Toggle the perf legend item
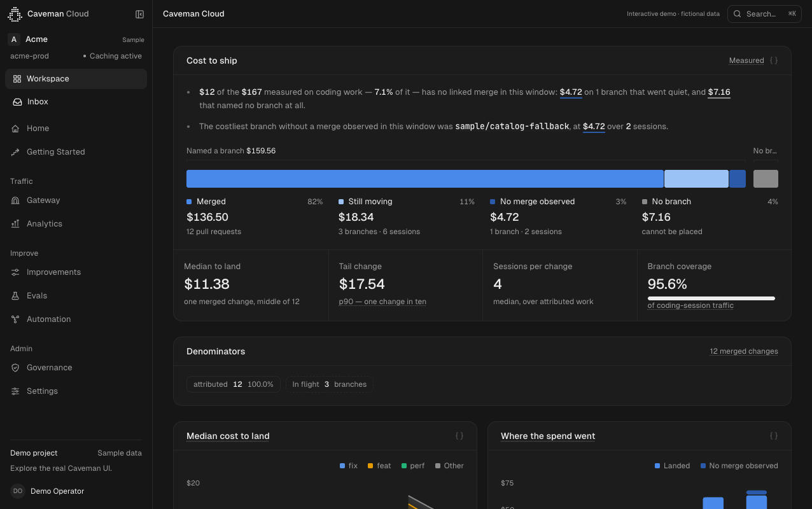The height and width of the screenshot is (509, 812). [413, 466]
